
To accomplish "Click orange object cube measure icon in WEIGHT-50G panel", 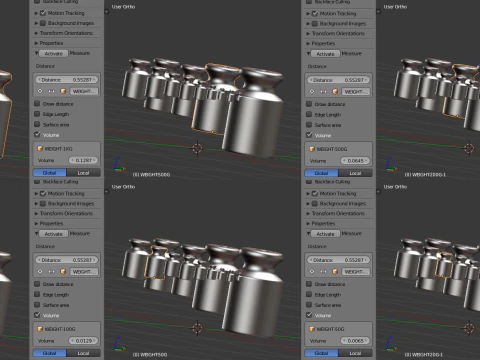I will (335, 271).
